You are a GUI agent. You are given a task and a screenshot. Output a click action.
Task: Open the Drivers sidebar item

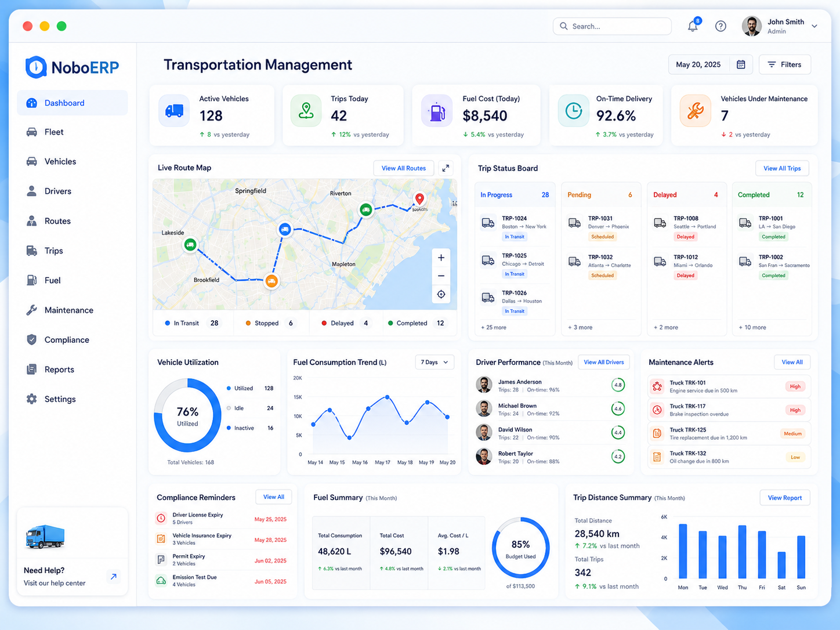(x=72, y=191)
